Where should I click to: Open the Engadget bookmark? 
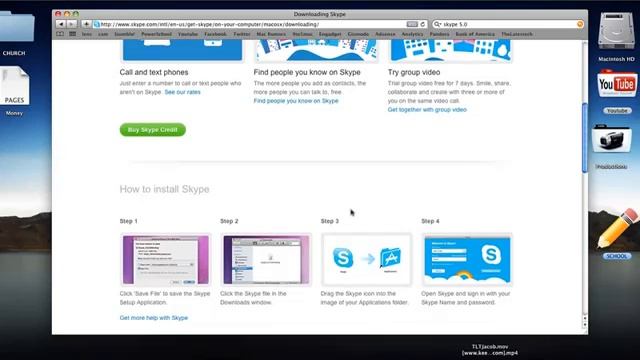[x=330, y=34]
